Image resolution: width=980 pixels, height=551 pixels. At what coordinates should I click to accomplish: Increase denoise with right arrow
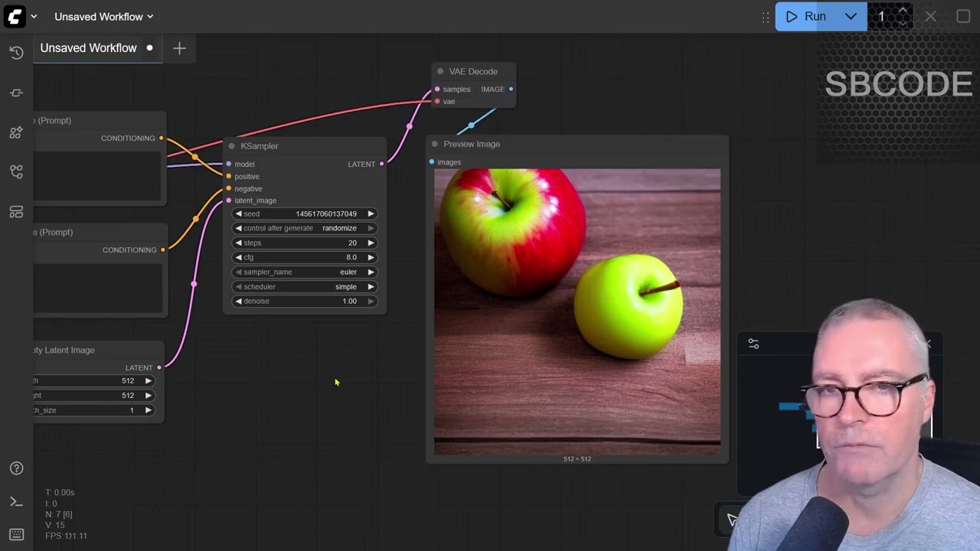coord(371,301)
